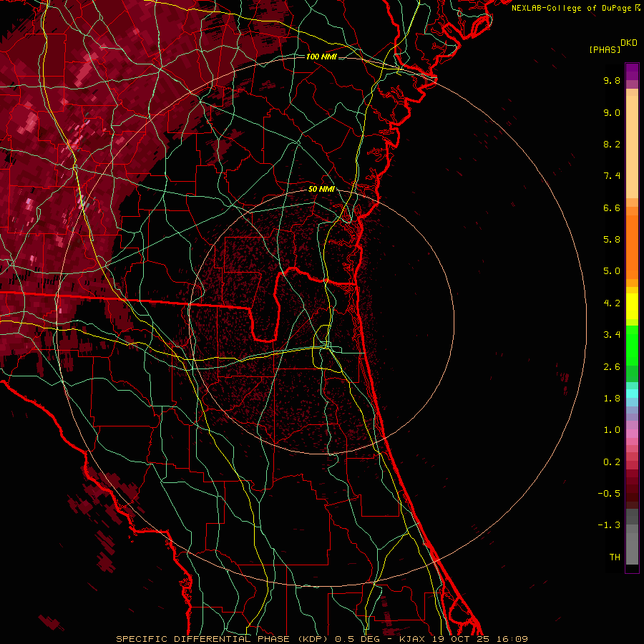Click the TH threshold label on the scale
The width and height of the screenshot is (644, 644).
[615, 557]
